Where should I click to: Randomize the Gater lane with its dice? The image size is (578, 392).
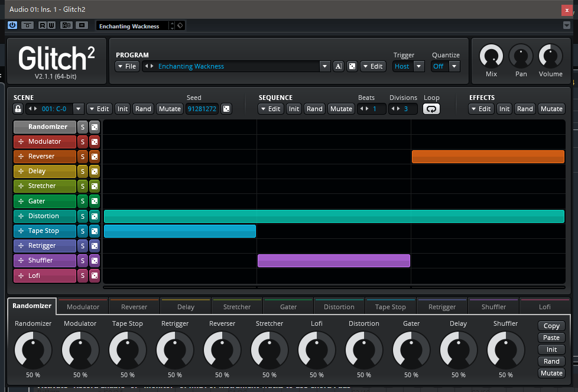[x=95, y=201]
